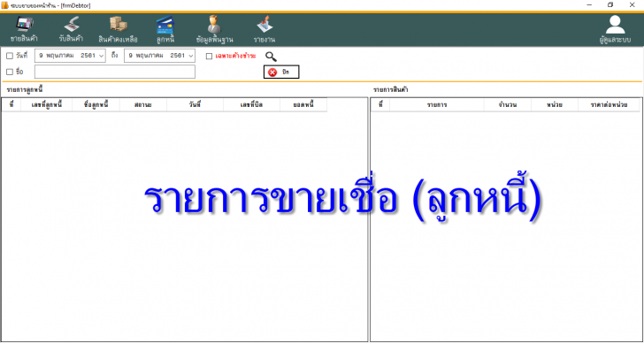
Task: Click the ราคาต่อหน่วย column header
Action: [609, 104]
